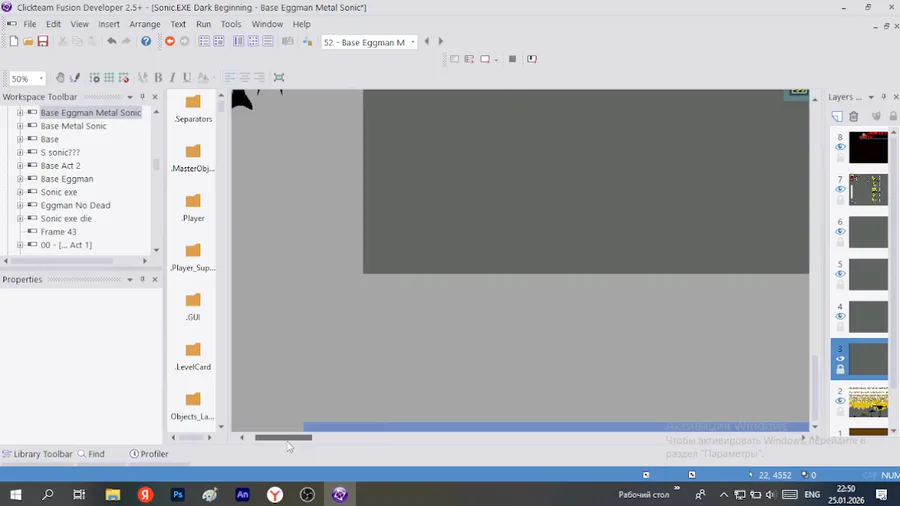The height and width of the screenshot is (506, 900).
Task: Open Workspace Toolbar panel options arrow
Action: (130, 97)
